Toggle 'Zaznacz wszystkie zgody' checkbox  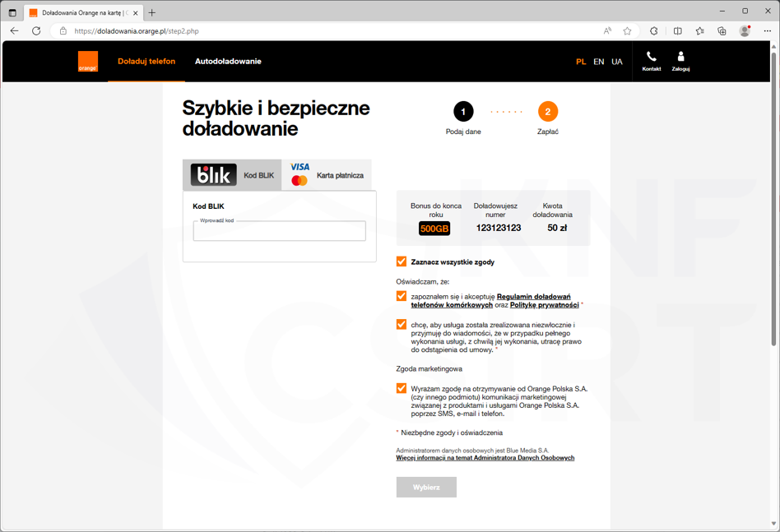(x=402, y=261)
